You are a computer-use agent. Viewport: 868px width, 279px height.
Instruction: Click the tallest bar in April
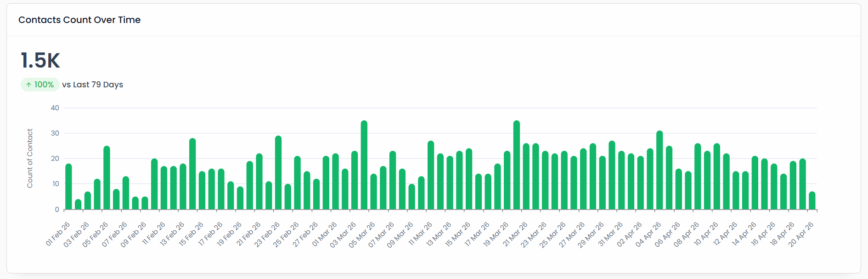click(659, 170)
